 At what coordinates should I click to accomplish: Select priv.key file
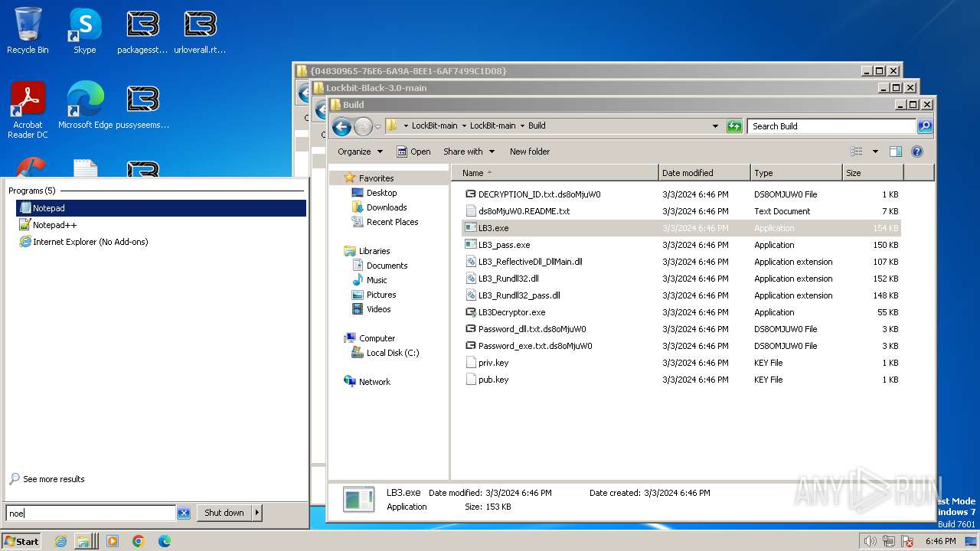coord(493,363)
